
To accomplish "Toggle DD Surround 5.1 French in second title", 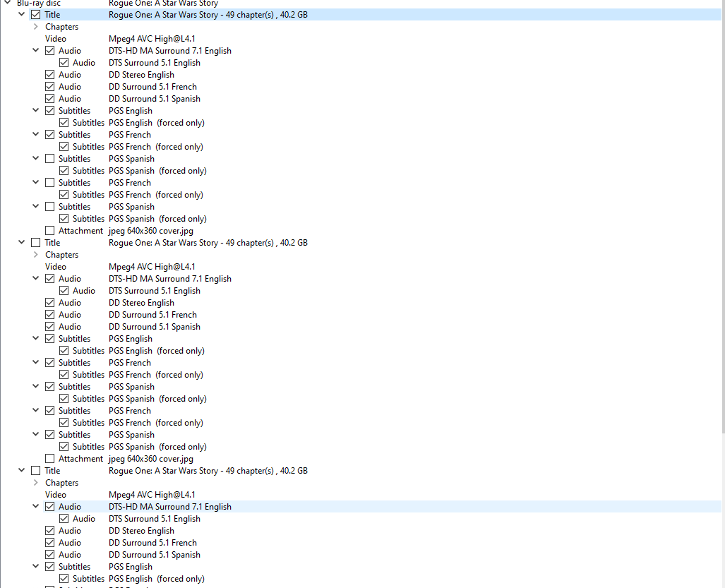I will point(50,315).
